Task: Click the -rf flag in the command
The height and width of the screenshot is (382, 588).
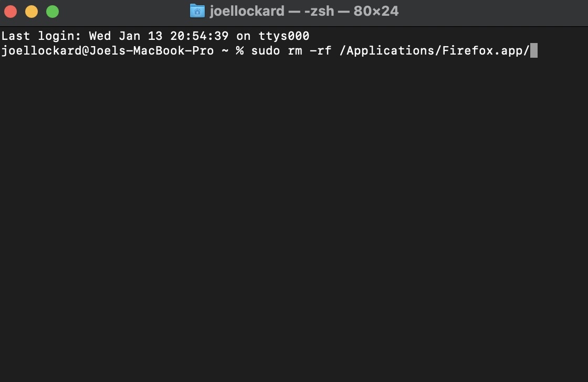Action: [320, 51]
